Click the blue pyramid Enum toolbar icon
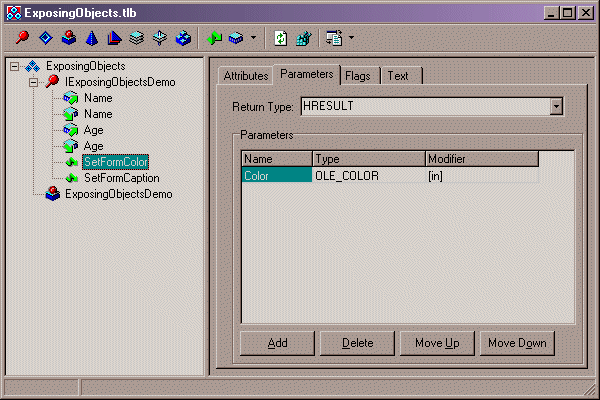The width and height of the screenshot is (600, 400). (x=91, y=39)
